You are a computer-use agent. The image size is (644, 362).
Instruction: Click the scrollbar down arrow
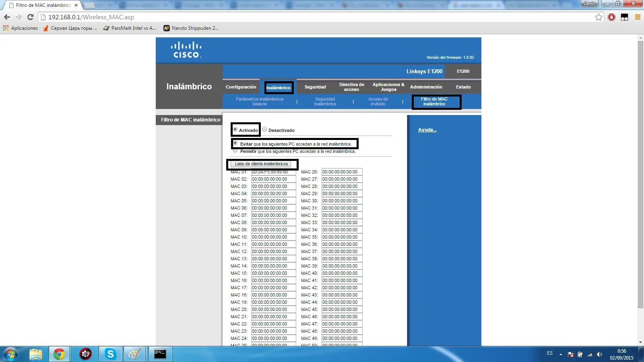pyautogui.click(x=640, y=343)
